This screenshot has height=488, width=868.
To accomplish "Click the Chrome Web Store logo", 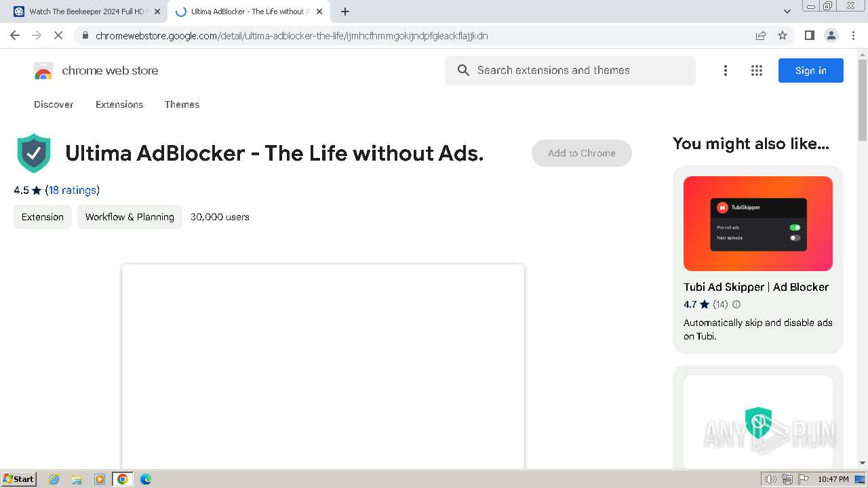I will [43, 70].
